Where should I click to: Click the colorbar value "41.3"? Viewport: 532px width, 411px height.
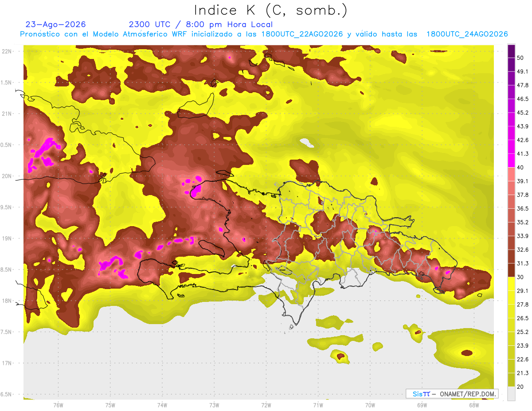point(522,154)
